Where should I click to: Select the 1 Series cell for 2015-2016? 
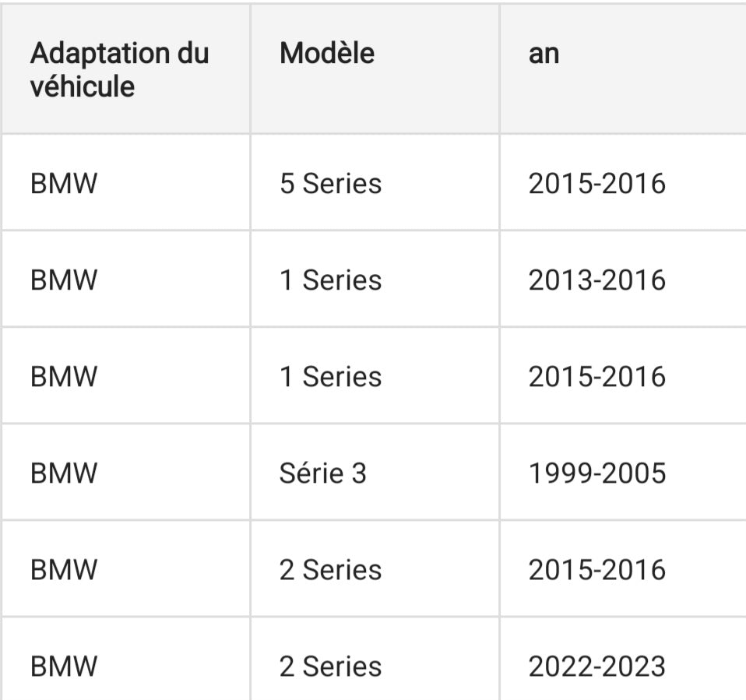coord(330,377)
